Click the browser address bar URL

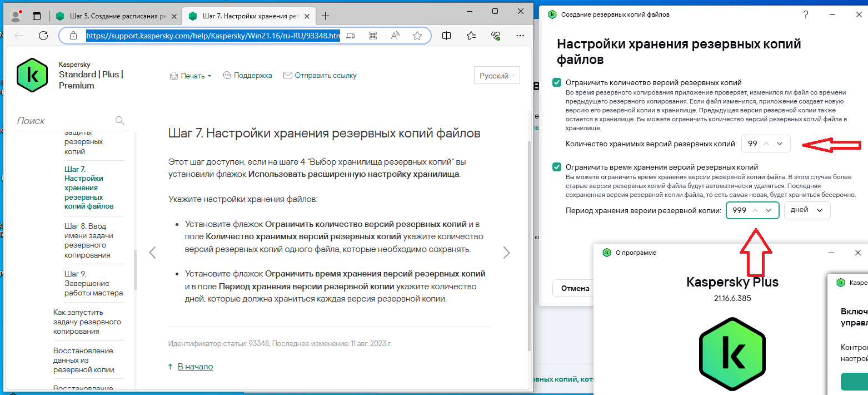[212, 36]
